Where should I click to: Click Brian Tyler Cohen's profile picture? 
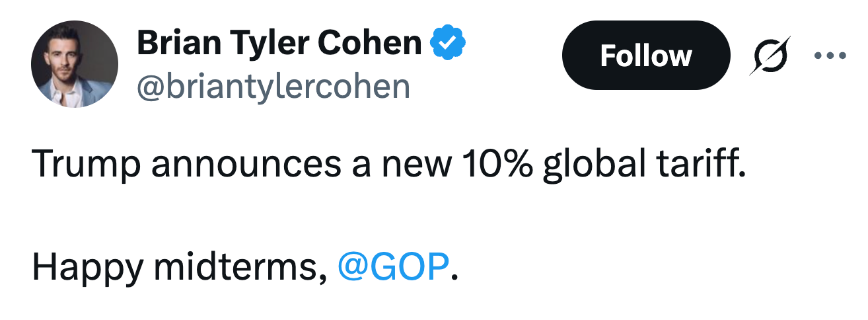point(75,64)
